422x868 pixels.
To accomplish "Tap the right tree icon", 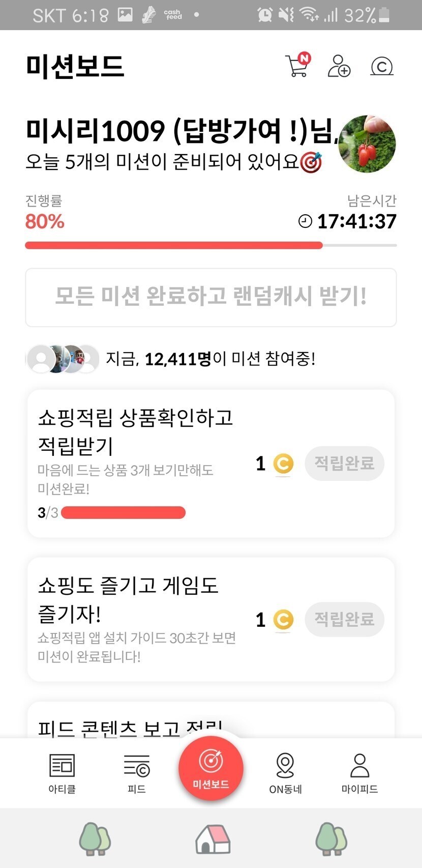I will point(331,838).
